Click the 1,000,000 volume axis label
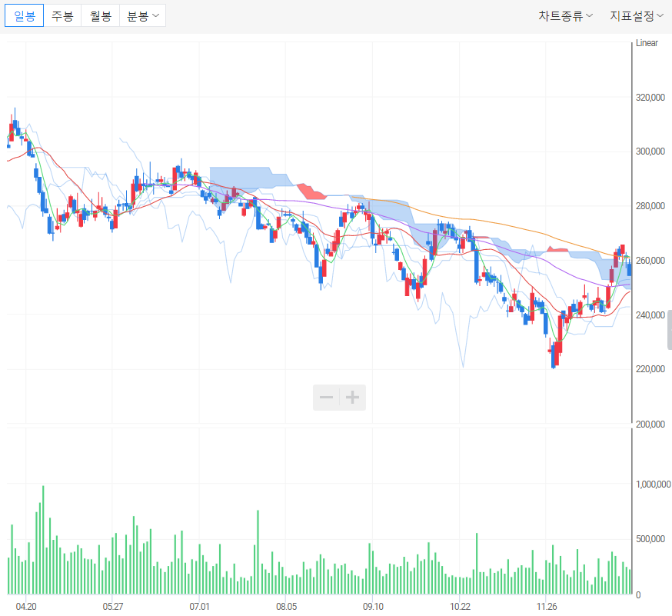This screenshot has height=616, width=672. 653,484
